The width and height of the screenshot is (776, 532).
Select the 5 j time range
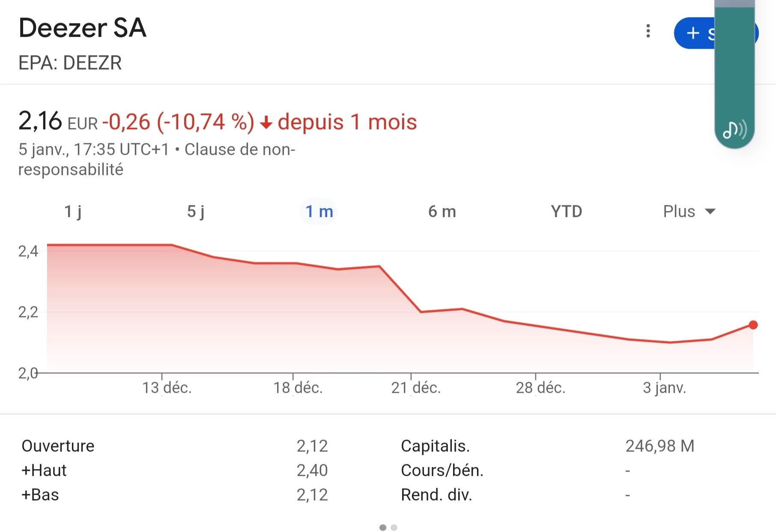click(x=196, y=211)
